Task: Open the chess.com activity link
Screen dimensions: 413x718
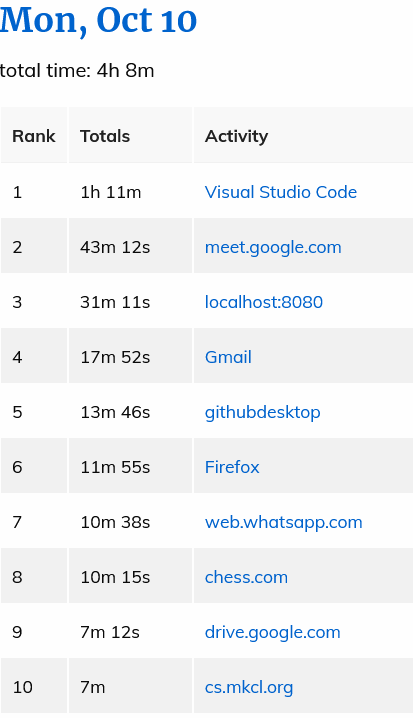Action: click(246, 577)
